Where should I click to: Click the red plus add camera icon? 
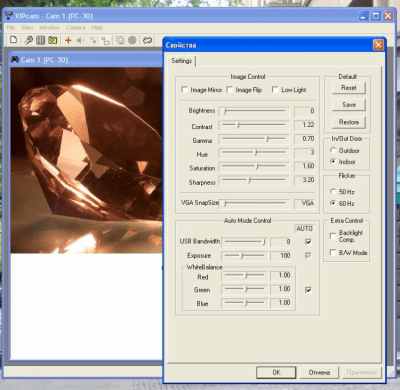tap(68, 40)
